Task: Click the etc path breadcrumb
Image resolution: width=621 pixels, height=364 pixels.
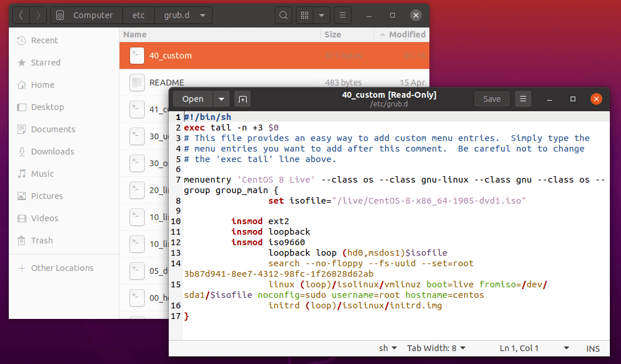Action: (139, 15)
